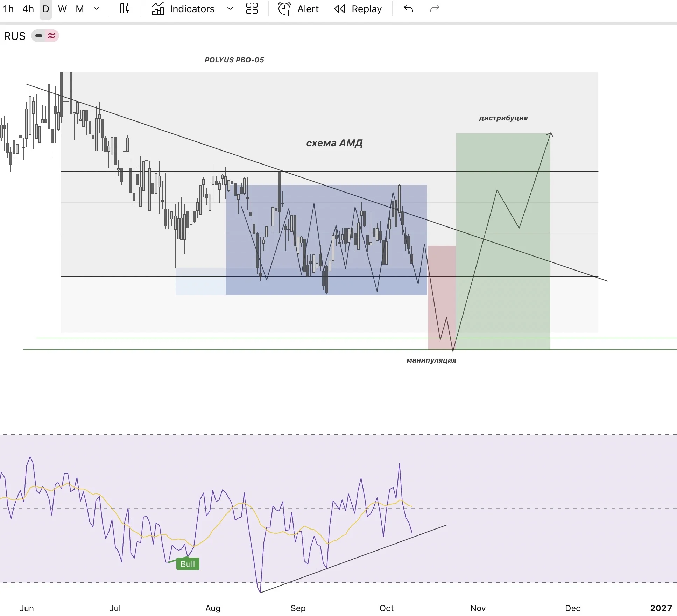
Task: Click the Nov label on time axis
Action: (478, 608)
